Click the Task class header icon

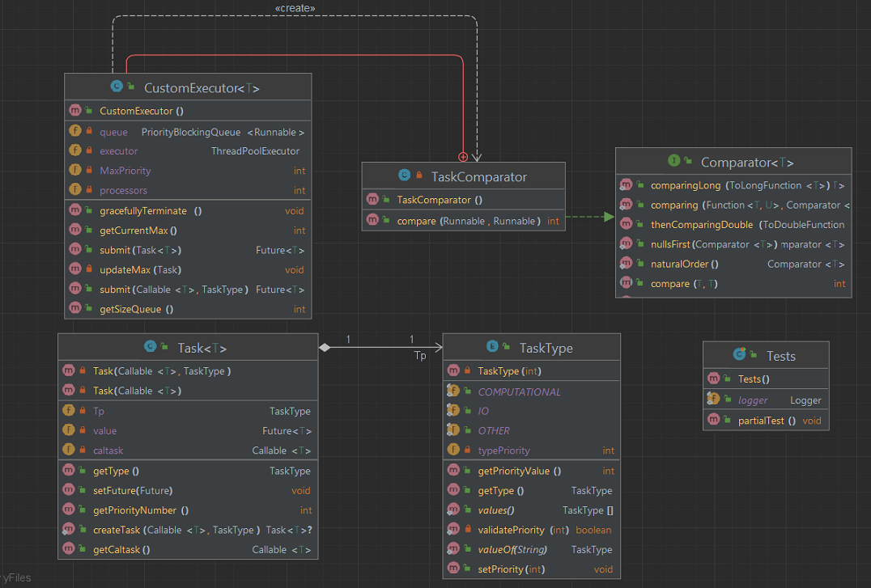(x=150, y=346)
